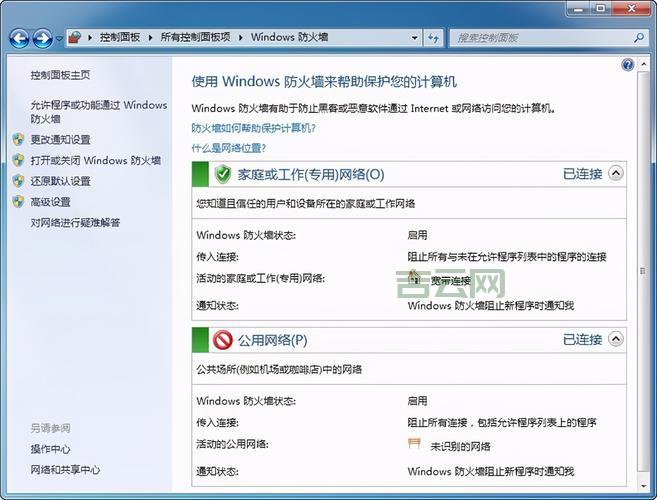The width and height of the screenshot is (657, 500).
Task: Open 打开或关闭 Windows 防火墙 link
Action: point(96,161)
